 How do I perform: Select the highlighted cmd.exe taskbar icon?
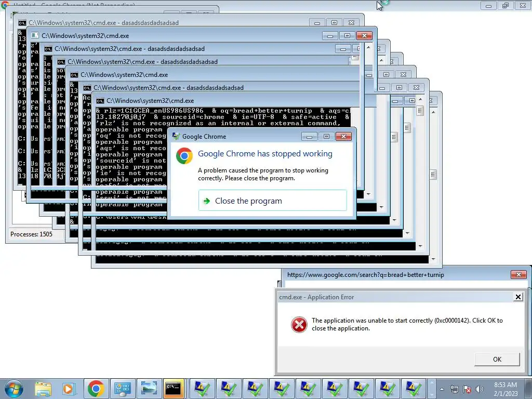point(174,389)
